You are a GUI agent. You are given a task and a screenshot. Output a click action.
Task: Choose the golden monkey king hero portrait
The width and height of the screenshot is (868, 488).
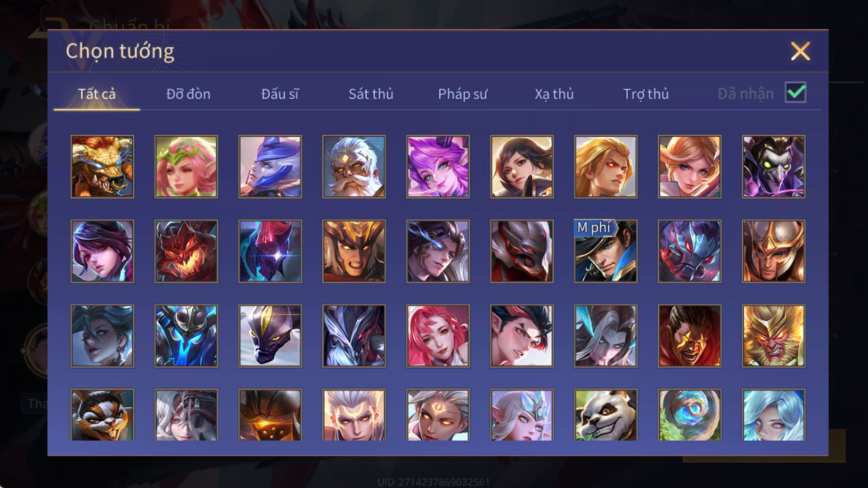coord(774,336)
